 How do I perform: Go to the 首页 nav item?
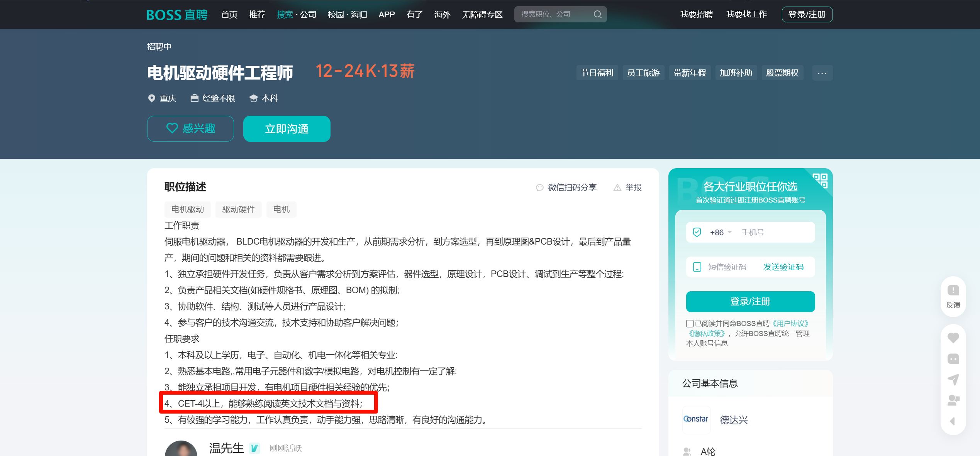[x=229, y=15]
